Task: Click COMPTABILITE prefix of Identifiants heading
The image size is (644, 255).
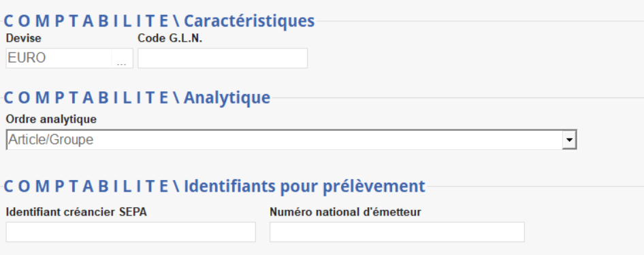Action: [x=86, y=186]
